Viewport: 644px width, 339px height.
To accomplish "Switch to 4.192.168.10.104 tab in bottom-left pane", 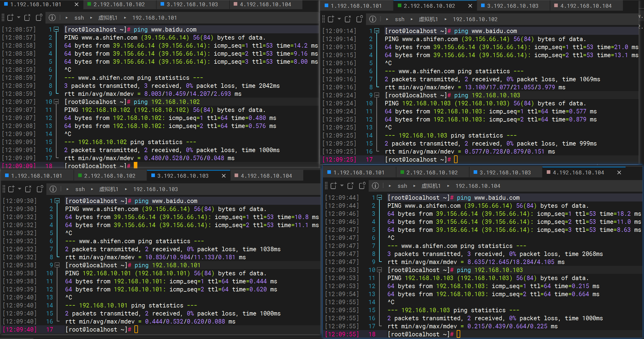I will tap(266, 176).
